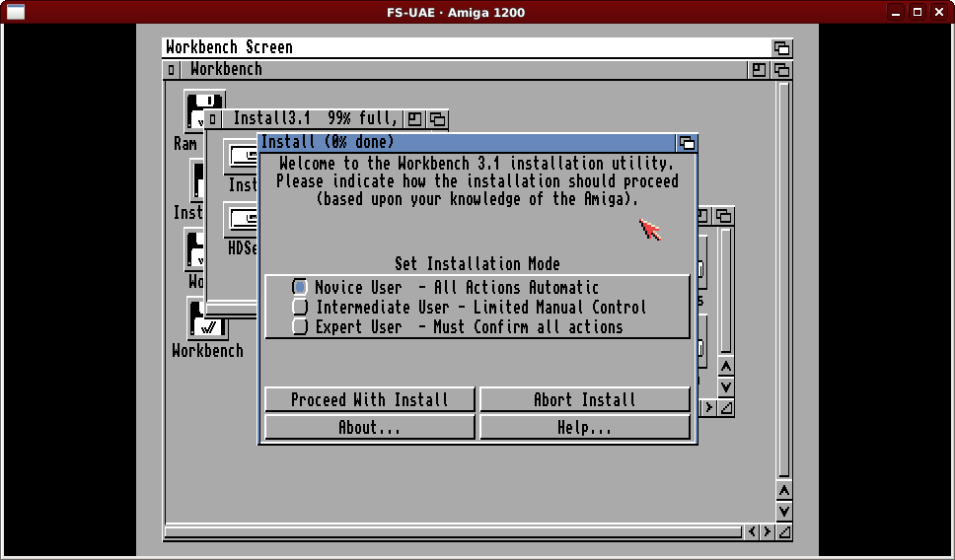
Task: Click the Install disk icon in Workbench window
Action: 196,180
